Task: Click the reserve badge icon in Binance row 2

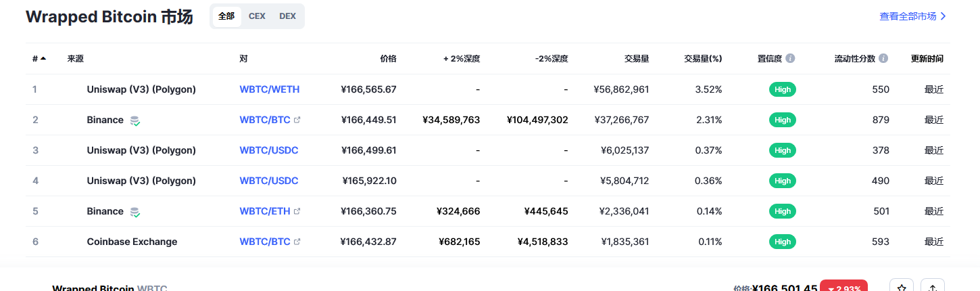Action: click(x=135, y=120)
